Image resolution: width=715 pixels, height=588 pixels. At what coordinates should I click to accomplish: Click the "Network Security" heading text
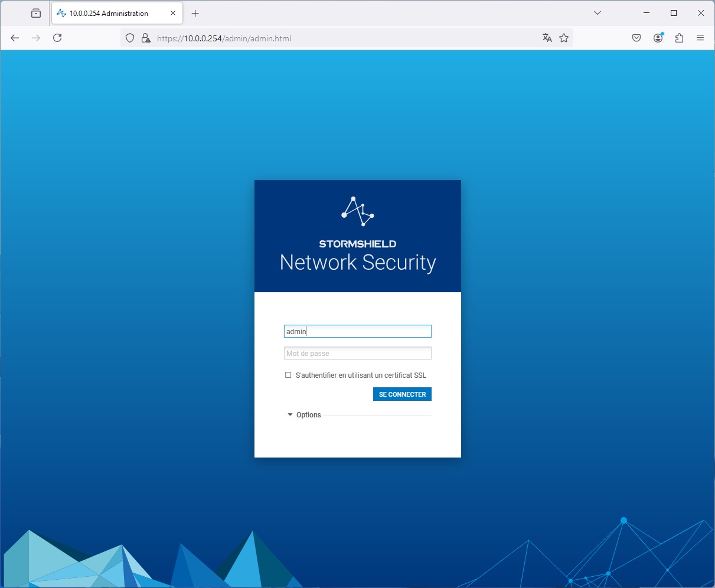pyautogui.click(x=358, y=263)
